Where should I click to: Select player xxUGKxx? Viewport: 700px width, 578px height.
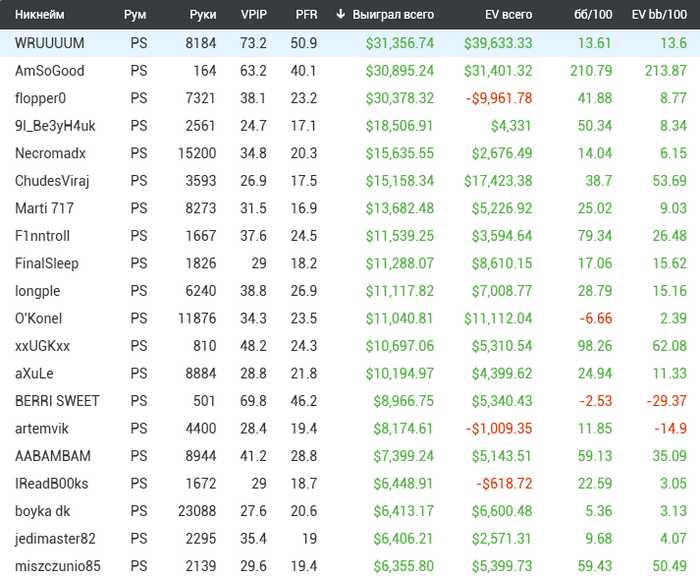(42, 346)
